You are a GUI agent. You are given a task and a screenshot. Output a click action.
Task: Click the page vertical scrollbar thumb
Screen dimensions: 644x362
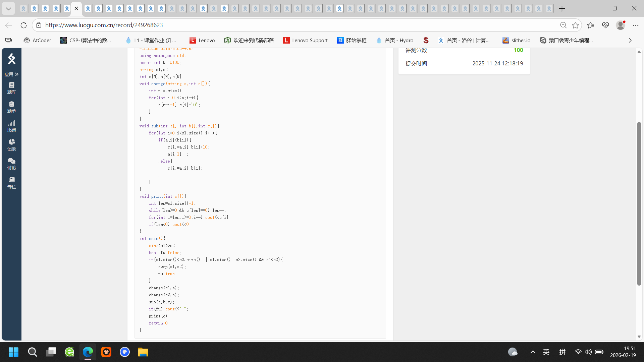point(639,203)
